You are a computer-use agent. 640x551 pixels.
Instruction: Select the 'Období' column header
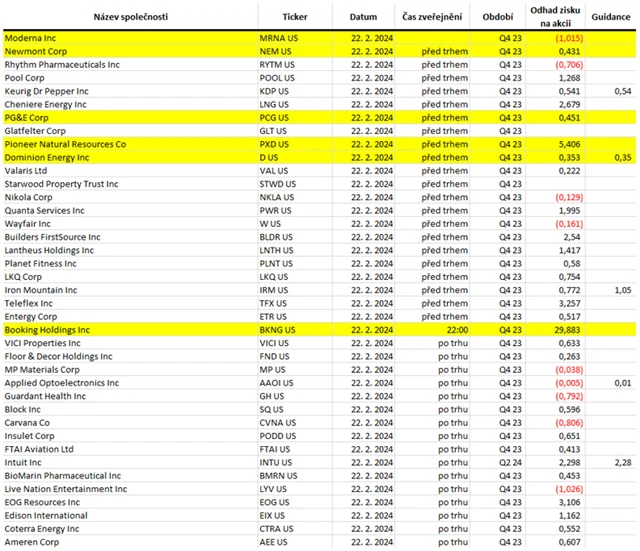[x=497, y=18]
